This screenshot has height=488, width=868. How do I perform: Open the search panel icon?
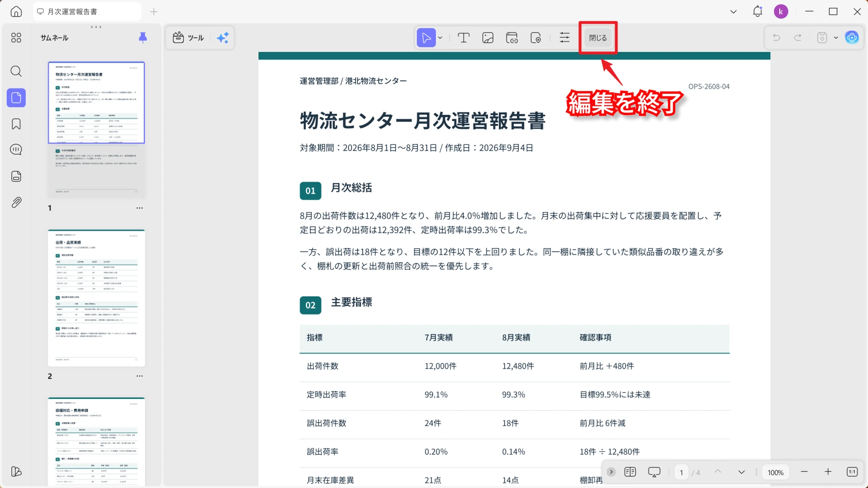point(16,71)
